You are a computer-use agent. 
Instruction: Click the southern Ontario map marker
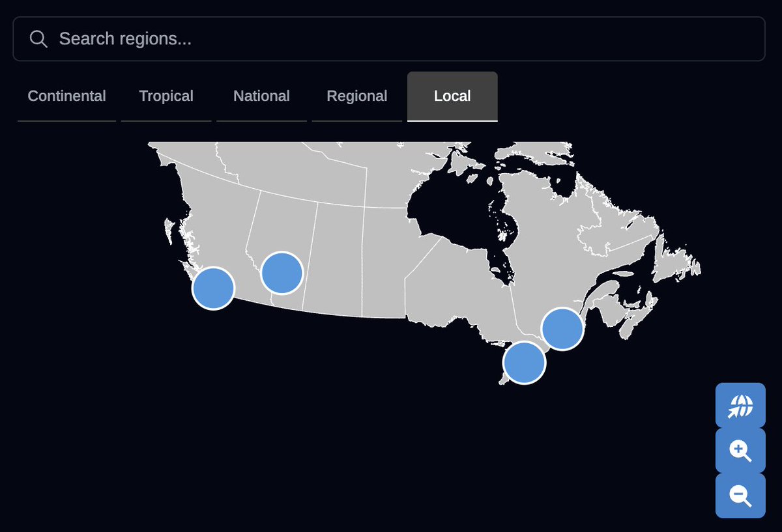point(525,363)
